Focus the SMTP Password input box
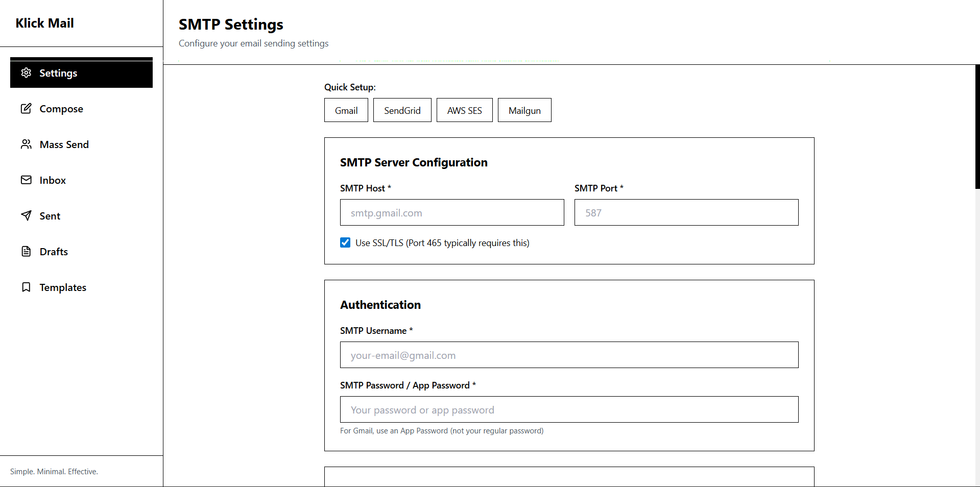Viewport: 980px width, 487px height. (x=569, y=409)
